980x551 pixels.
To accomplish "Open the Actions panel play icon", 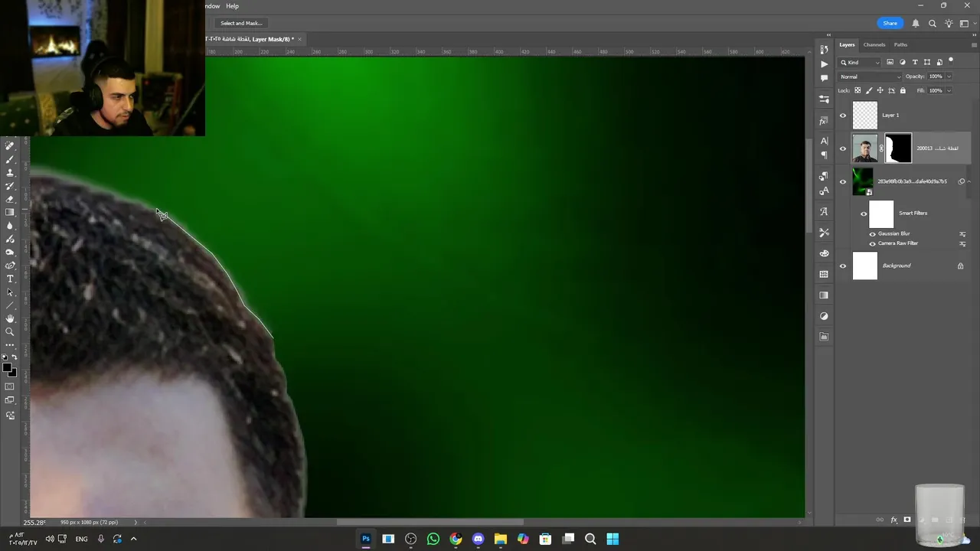I will (x=824, y=64).
